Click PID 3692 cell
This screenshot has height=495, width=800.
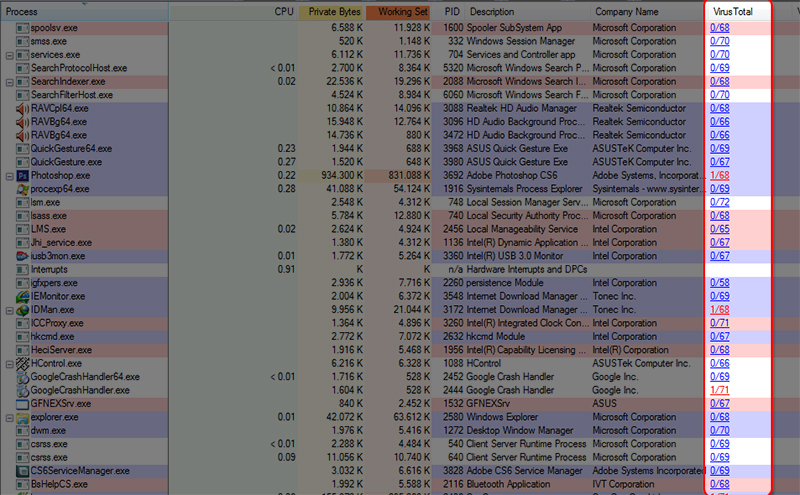[453, 176]
